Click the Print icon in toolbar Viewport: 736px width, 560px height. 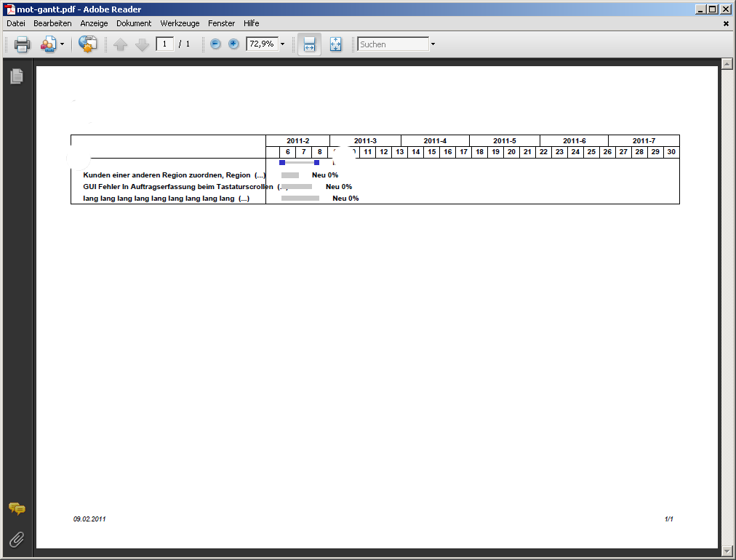[22, 44]
